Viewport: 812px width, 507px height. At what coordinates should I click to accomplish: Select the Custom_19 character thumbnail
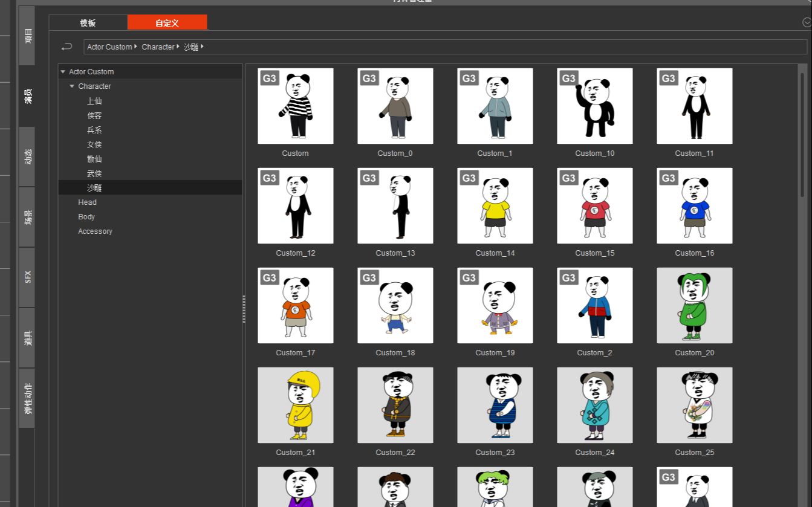[495, 305]
